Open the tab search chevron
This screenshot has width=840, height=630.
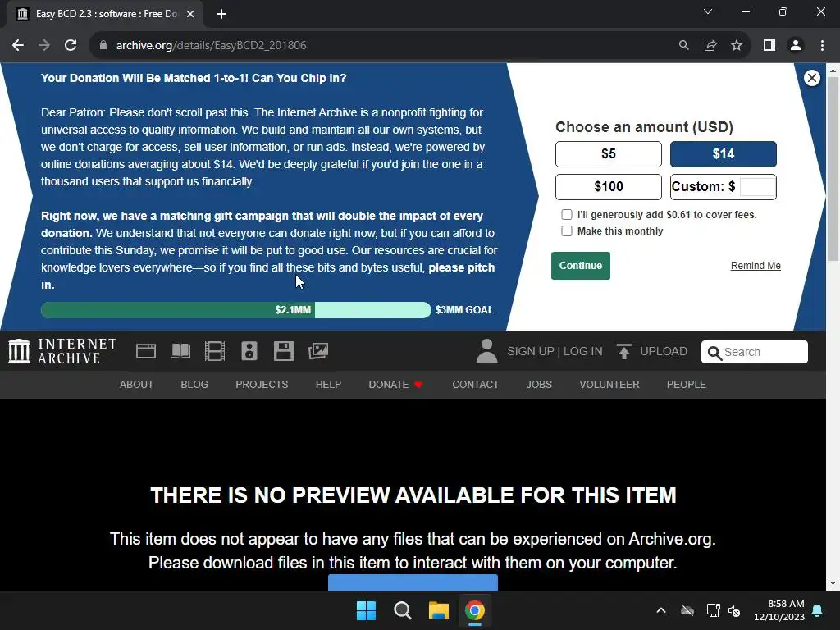click(708, 11)
